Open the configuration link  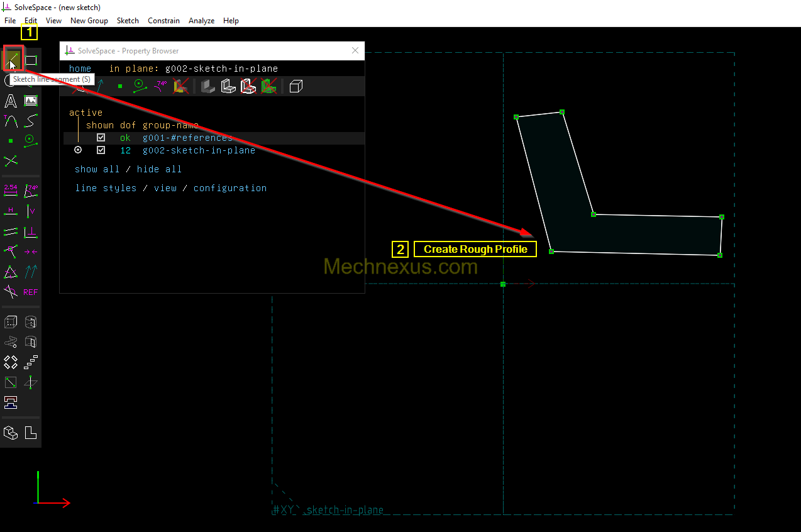click(x=230, y=188)
